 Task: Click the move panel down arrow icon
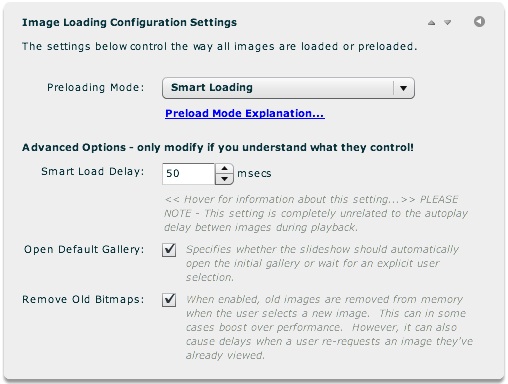point(447,23)
